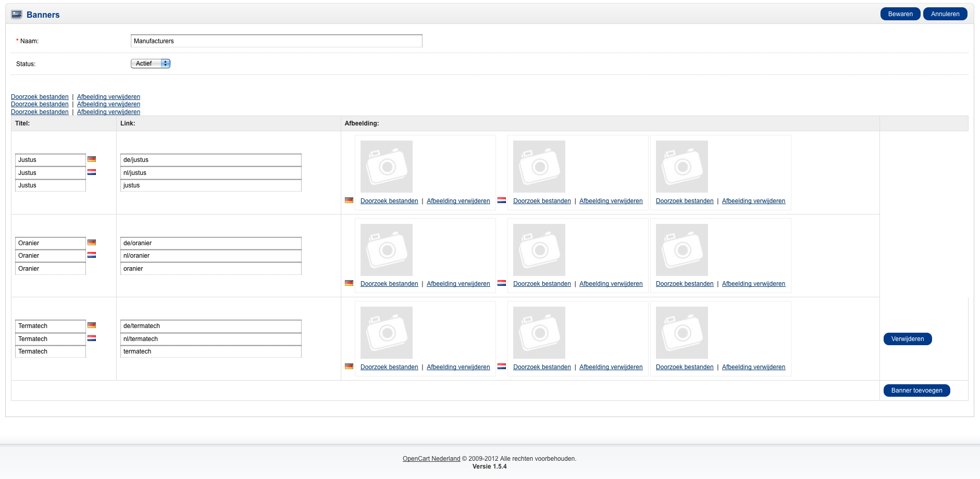Select second Termatech camera placeholder image

(x=539, y=333)
